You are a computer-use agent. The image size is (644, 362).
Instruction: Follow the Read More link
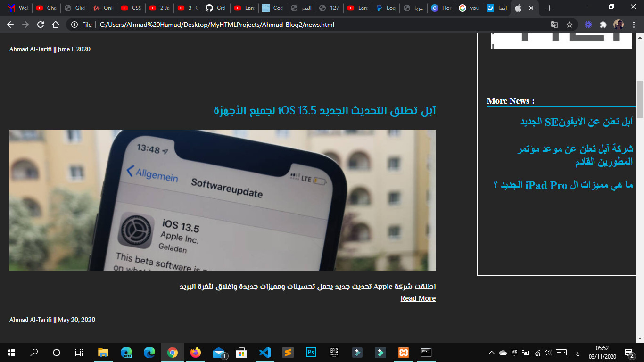pyautogui.click(x=418, y=298)
